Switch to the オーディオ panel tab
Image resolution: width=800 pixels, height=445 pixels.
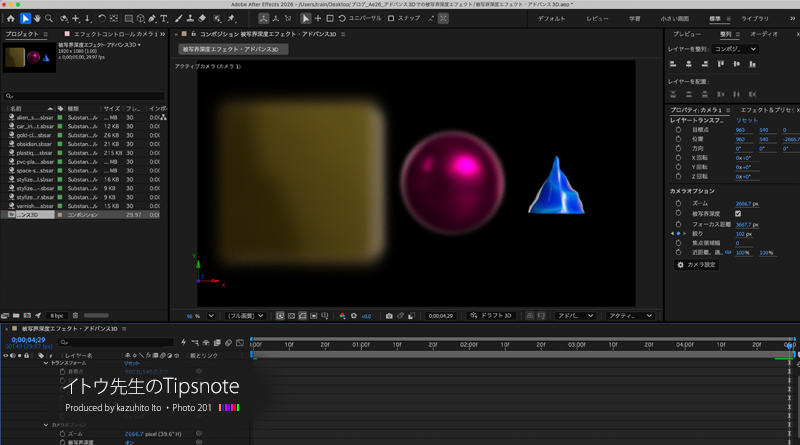click(764, 34)
